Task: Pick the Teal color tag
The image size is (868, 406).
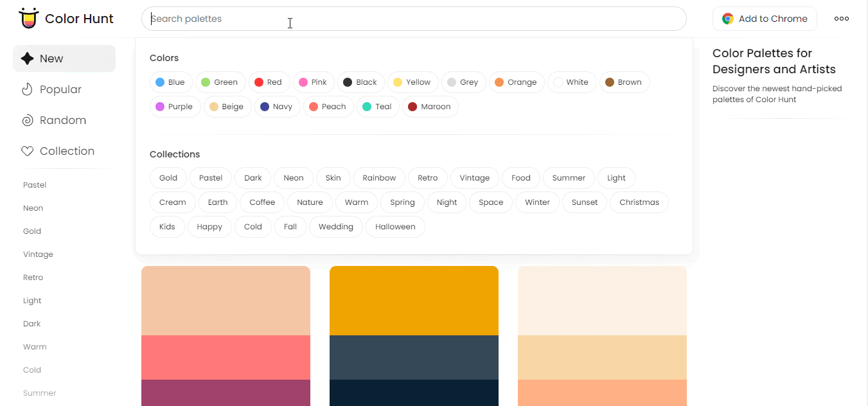Action: click(378, 107)
